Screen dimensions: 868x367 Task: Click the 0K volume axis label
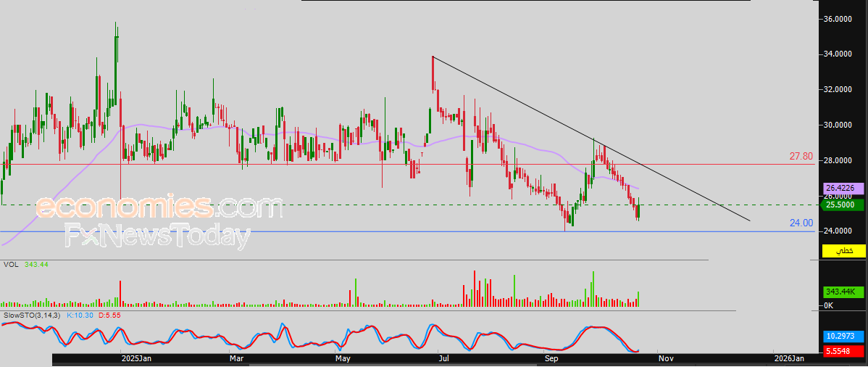830,305
